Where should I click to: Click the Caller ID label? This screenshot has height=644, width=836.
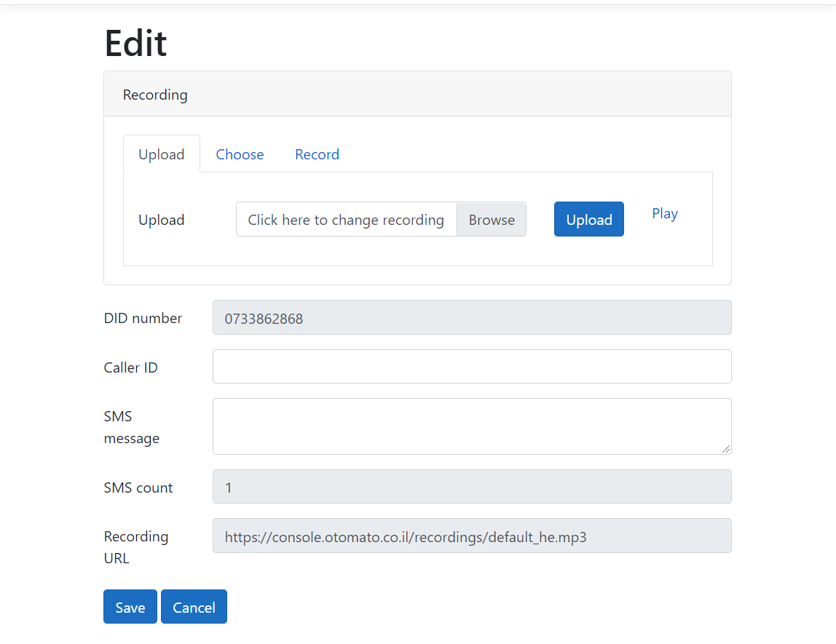[131, 367]
